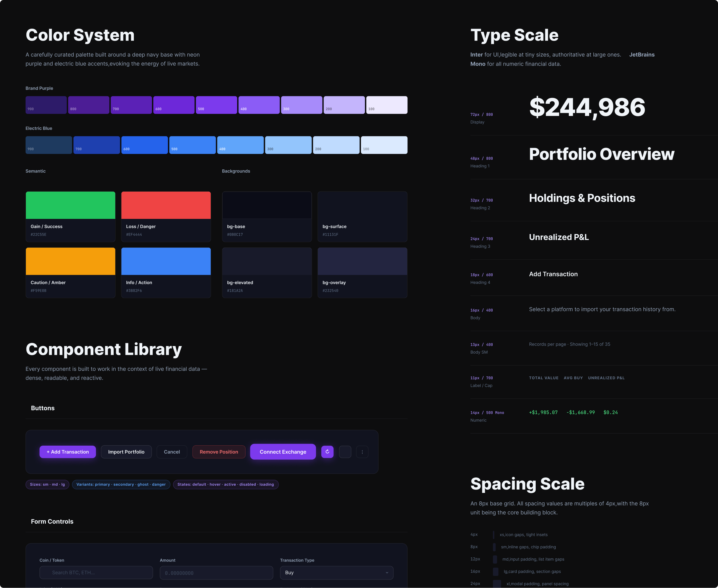Click the bg-surface background card

[x=362, y=217]
